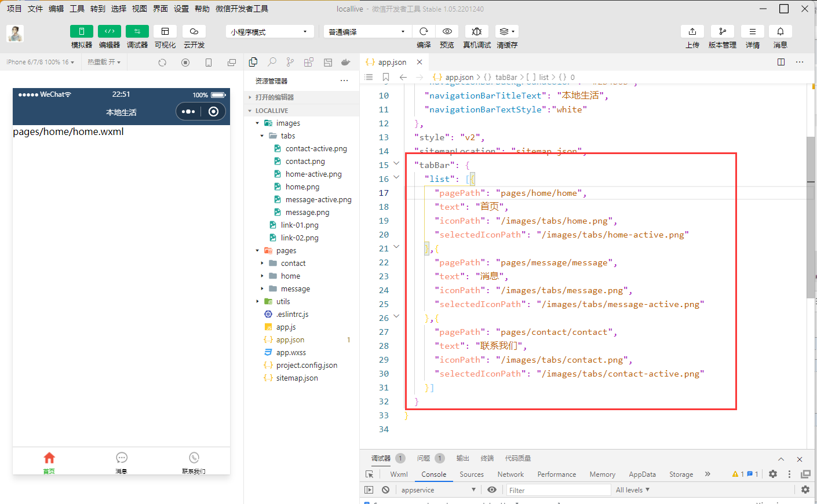The height and width of the screenshot is (504, 817).
Task: Open the mini program mode dropdown
Action: pos(270,31)
